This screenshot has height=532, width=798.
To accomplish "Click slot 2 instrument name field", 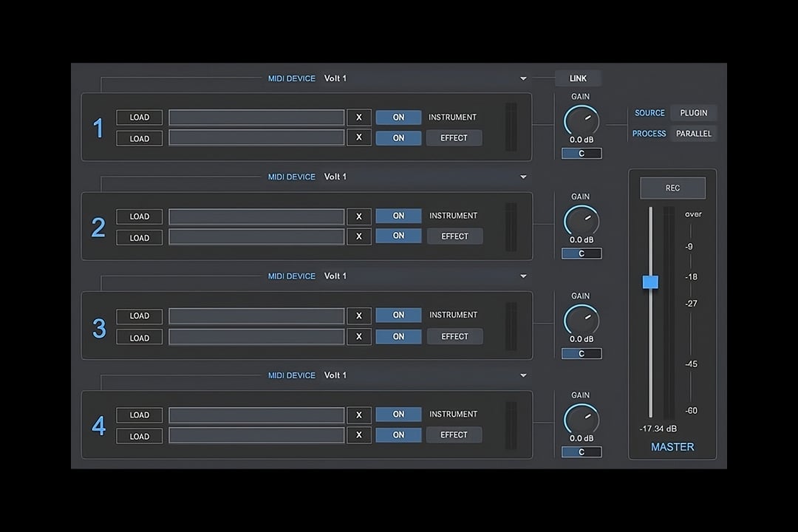I will pyautogui.click(x=256, y=216).
